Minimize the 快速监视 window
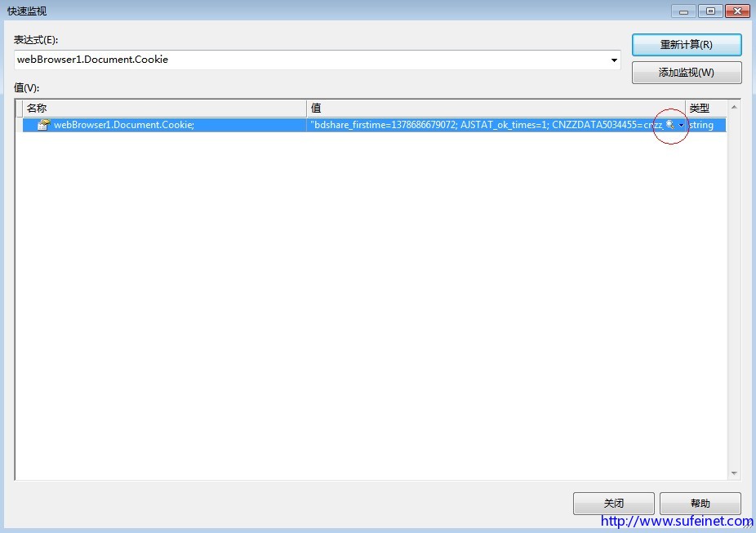Image resolution: width=756 pixels, height=533 pixels. click(683, 11)
